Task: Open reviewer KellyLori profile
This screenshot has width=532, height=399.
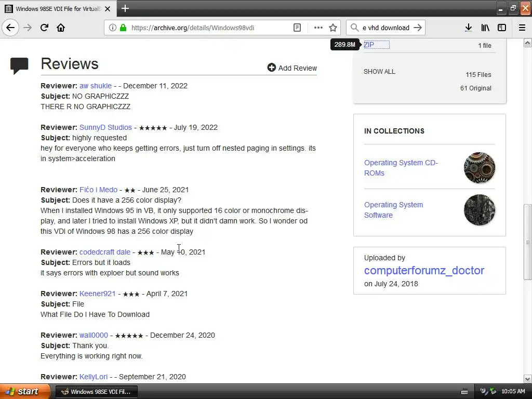Action: point(94,377)
